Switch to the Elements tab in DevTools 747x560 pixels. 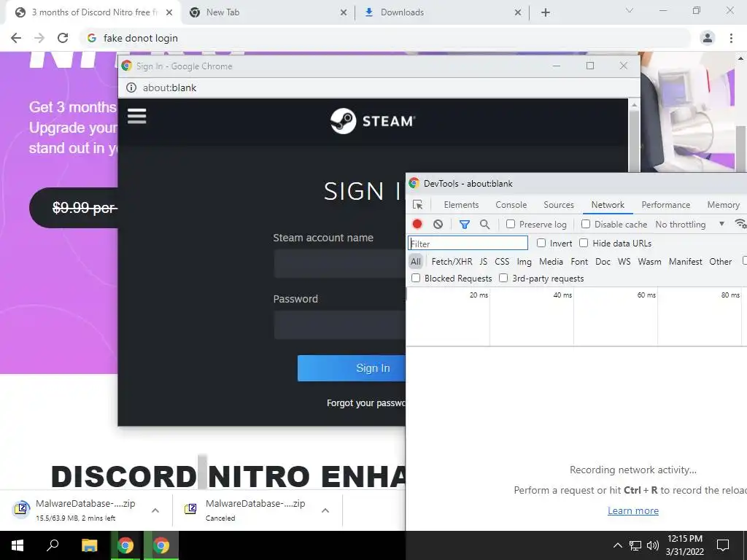(461, 205)
